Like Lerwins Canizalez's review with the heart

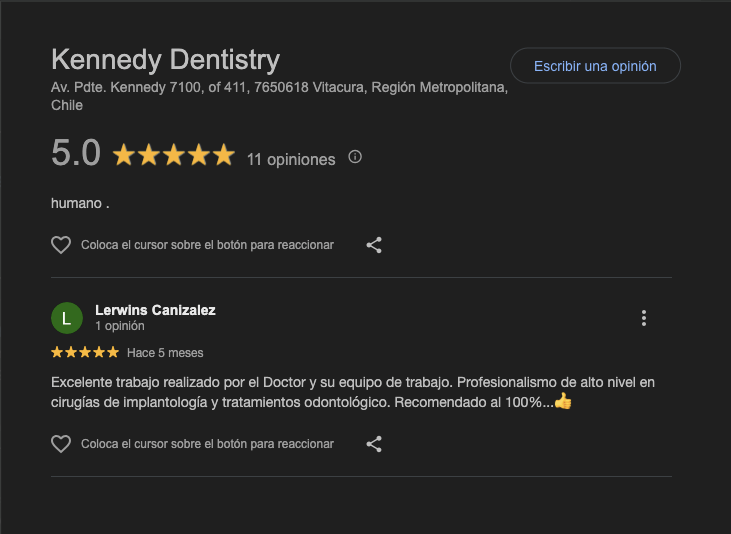coord(61,443)
